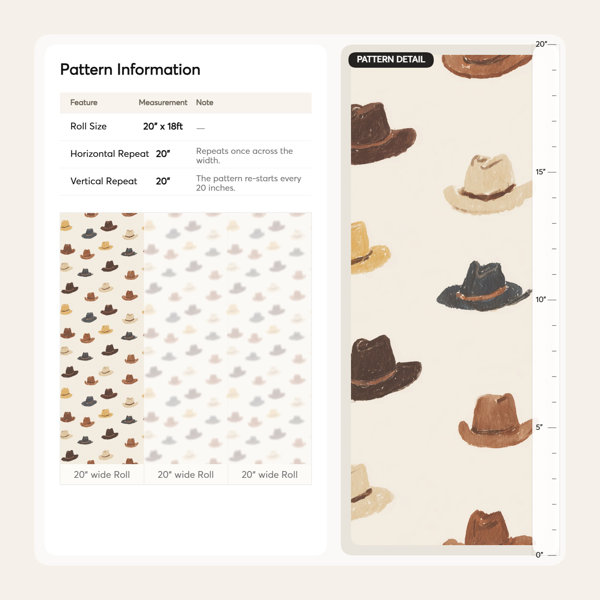Click the 5" ruler marking
The height and width of the screenshot is (600, 600).
point(539,427)
